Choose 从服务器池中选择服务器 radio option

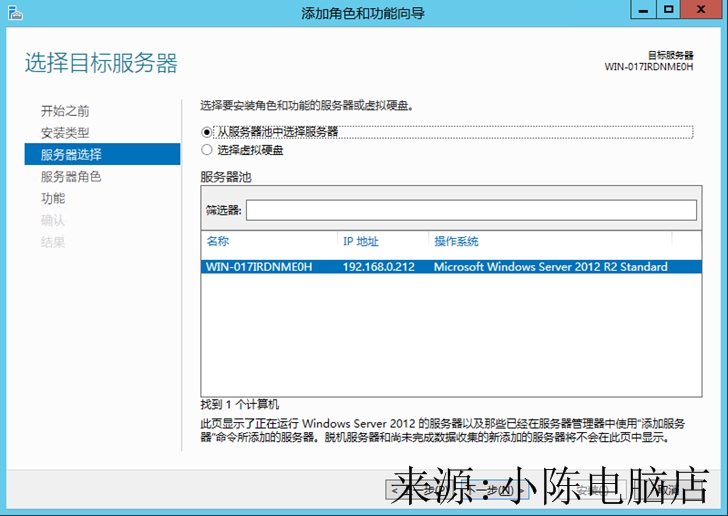(x=207, y=132)
